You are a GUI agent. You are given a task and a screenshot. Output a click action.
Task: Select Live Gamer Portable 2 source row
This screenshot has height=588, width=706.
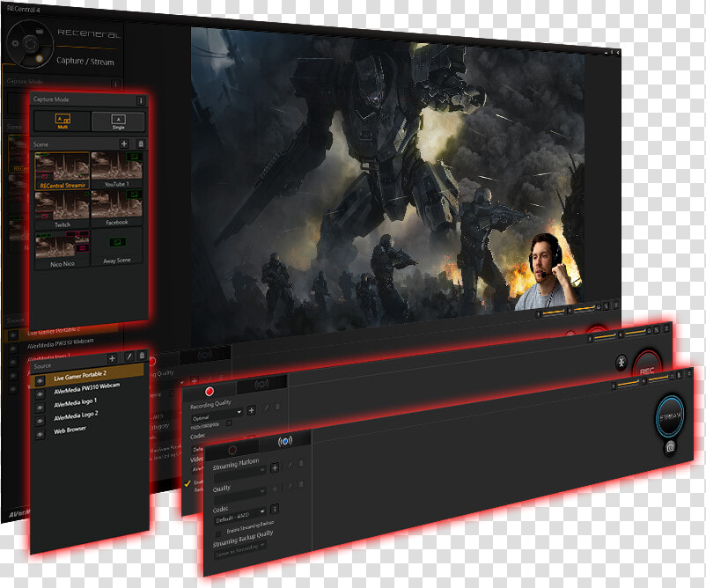click(x=87, y=377)
